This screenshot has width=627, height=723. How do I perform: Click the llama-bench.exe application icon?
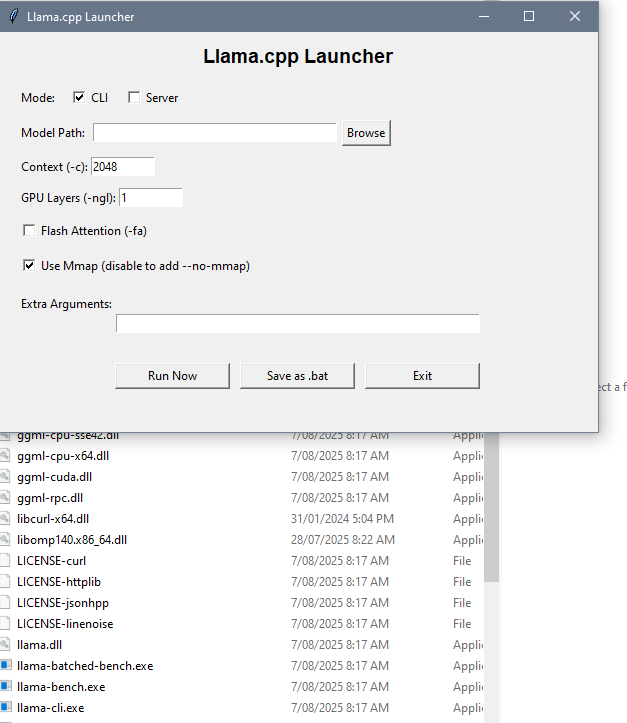pyautogui.click(x=5, y=686)
